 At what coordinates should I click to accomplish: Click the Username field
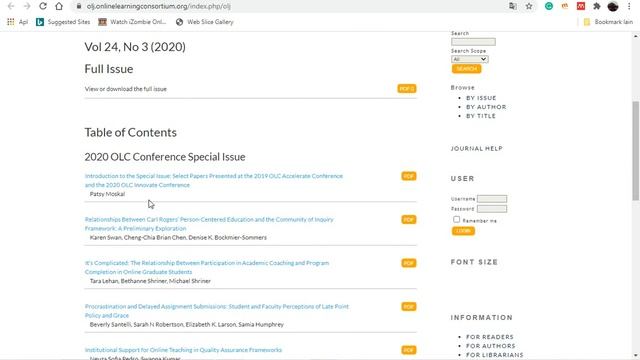(x=492, y=199)
